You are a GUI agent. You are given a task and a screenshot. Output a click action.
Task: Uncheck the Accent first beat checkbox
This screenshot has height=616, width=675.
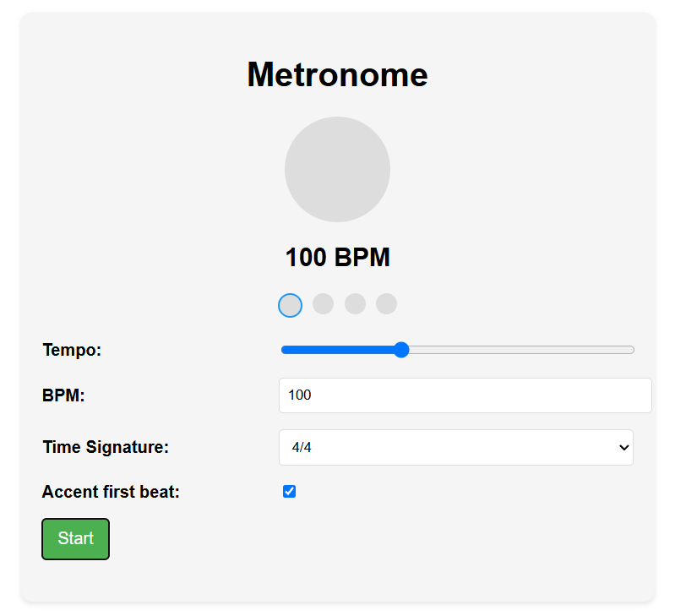(289, 491)
